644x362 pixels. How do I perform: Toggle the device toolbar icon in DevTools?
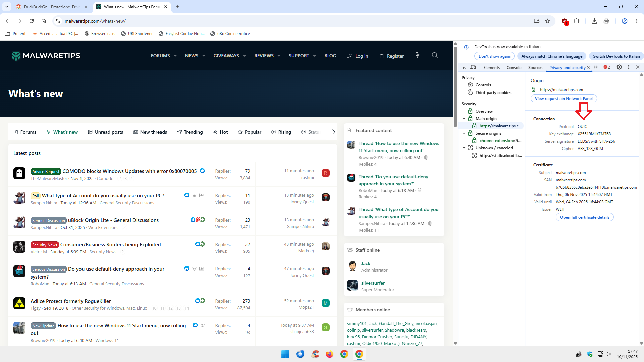473,67
